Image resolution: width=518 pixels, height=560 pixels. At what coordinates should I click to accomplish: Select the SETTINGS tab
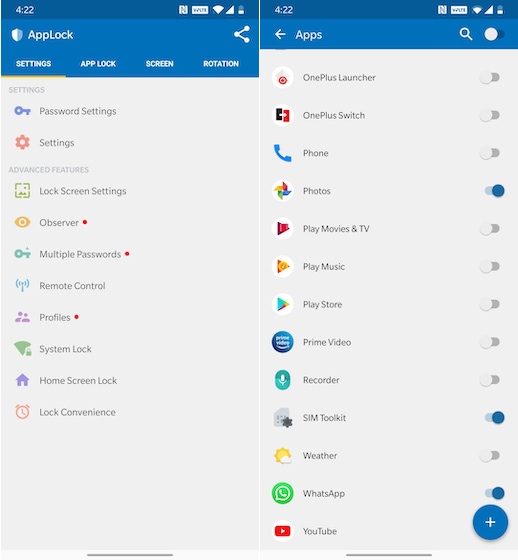point(33,64)
